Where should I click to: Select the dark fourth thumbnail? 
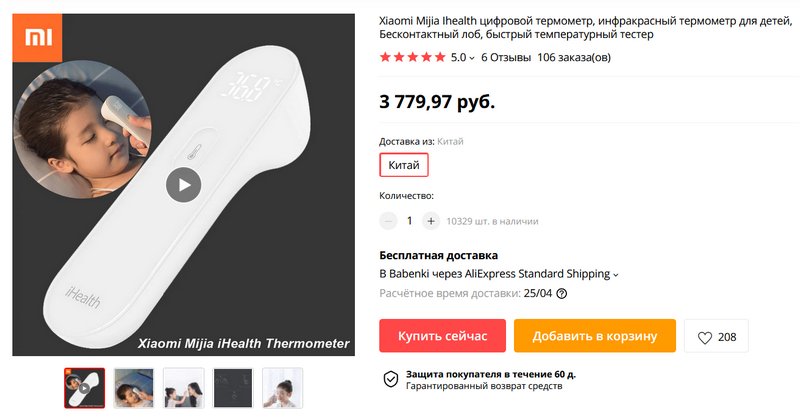[233, 388]
